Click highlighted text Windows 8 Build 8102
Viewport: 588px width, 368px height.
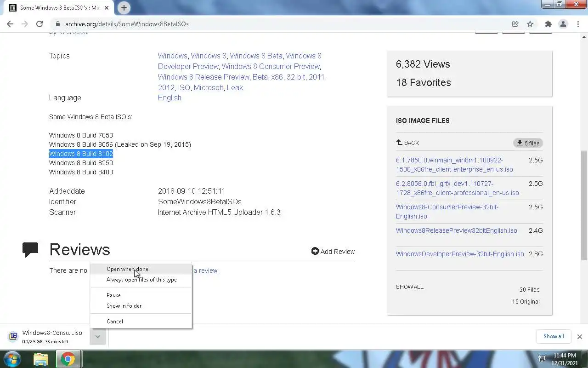[81, 154]
